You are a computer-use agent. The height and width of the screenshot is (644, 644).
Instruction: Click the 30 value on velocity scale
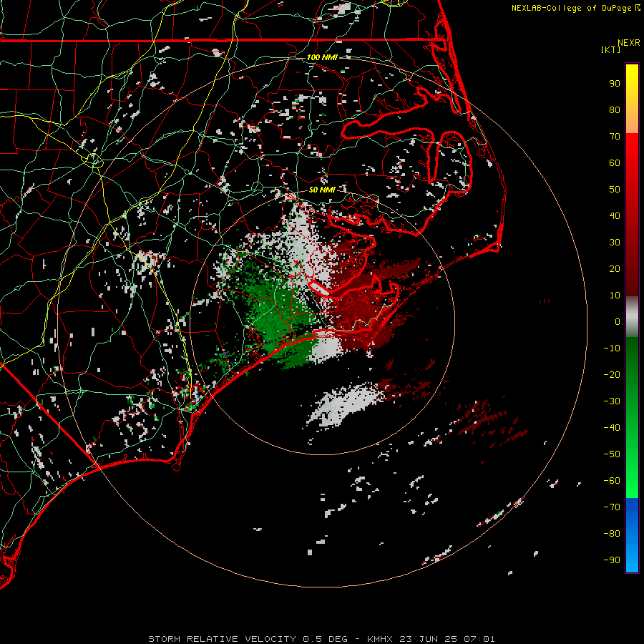tap(615, 243)
